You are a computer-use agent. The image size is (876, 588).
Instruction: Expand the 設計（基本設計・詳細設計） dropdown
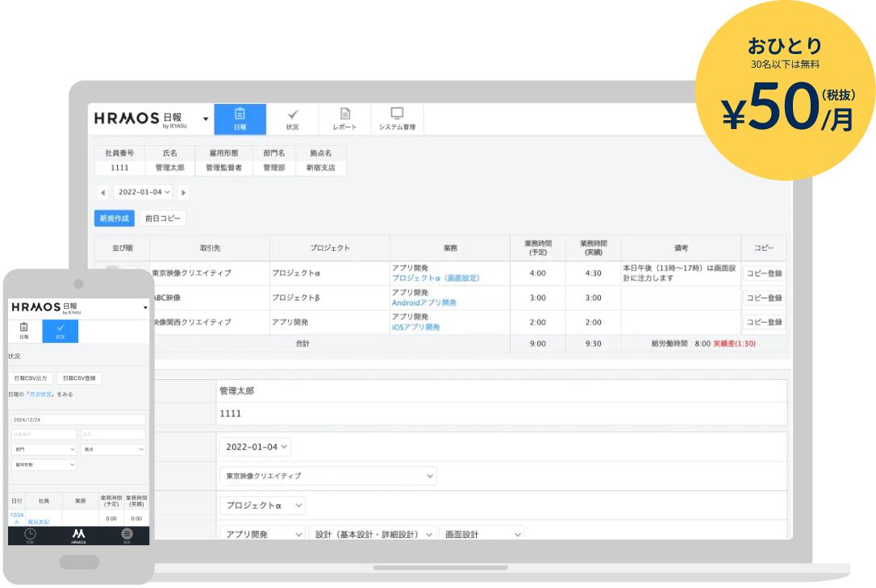coord(372,534)
